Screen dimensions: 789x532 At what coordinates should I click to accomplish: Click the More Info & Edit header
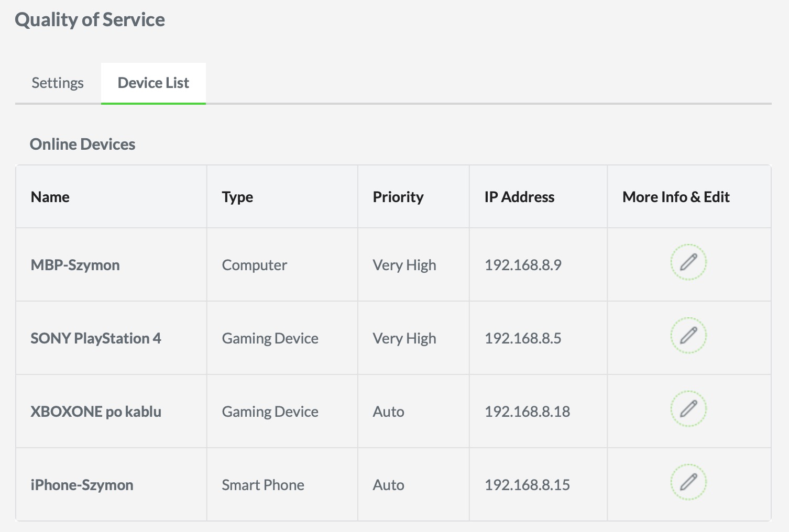pyautogui.click(x=676, y=197)
